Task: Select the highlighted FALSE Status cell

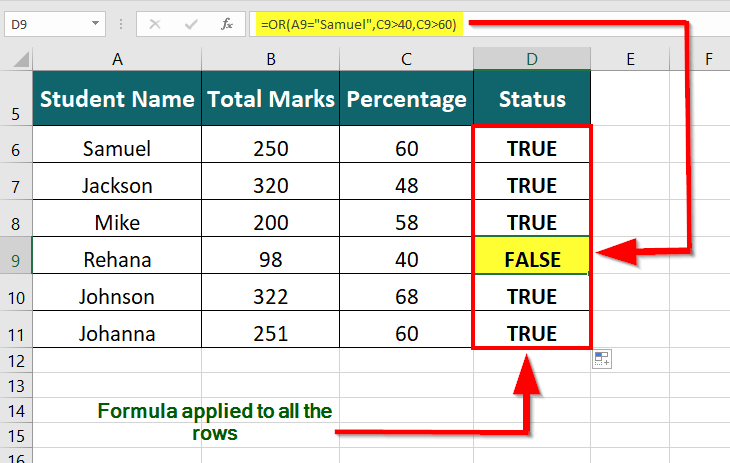Action: point(532,255)
